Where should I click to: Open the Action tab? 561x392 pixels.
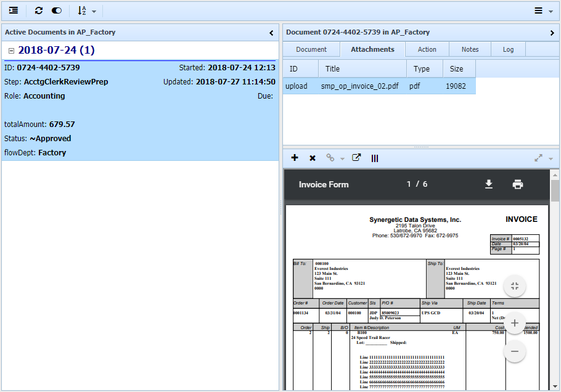click(427, 49)
